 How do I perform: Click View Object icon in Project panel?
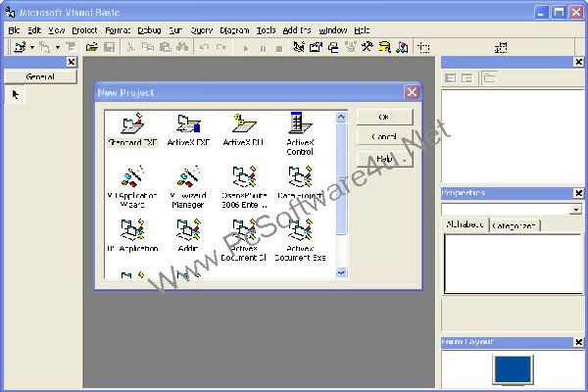(x=466, y=78)
